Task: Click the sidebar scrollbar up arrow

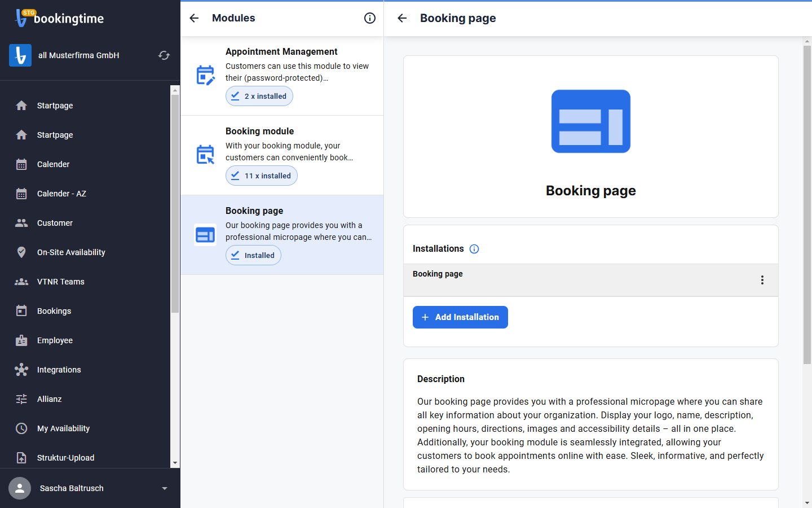Action: (x=175, y=90)
